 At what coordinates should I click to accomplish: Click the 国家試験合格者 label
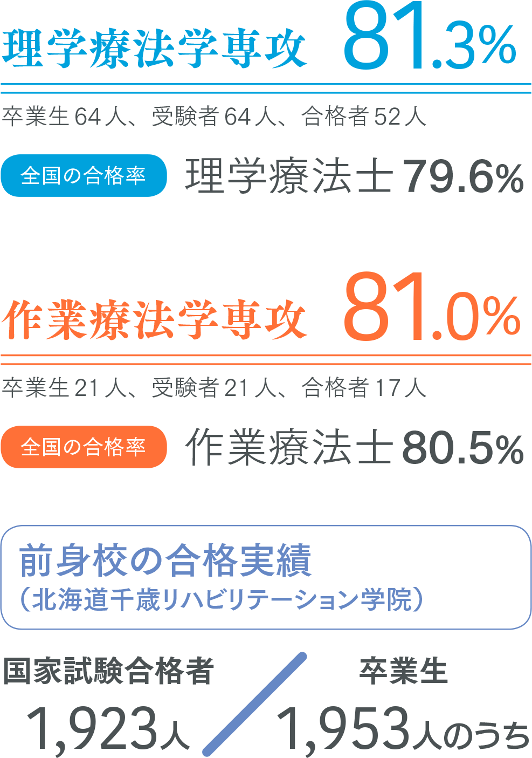coord(108,672)
